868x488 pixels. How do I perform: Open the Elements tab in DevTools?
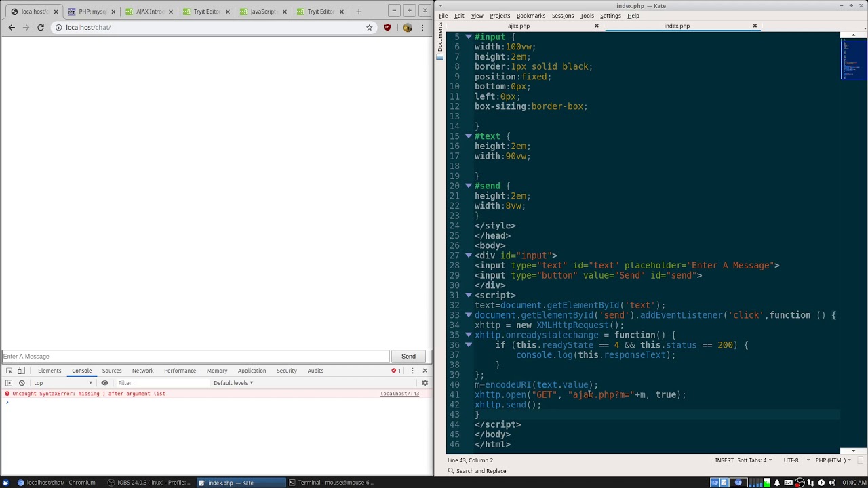[50, 371]
